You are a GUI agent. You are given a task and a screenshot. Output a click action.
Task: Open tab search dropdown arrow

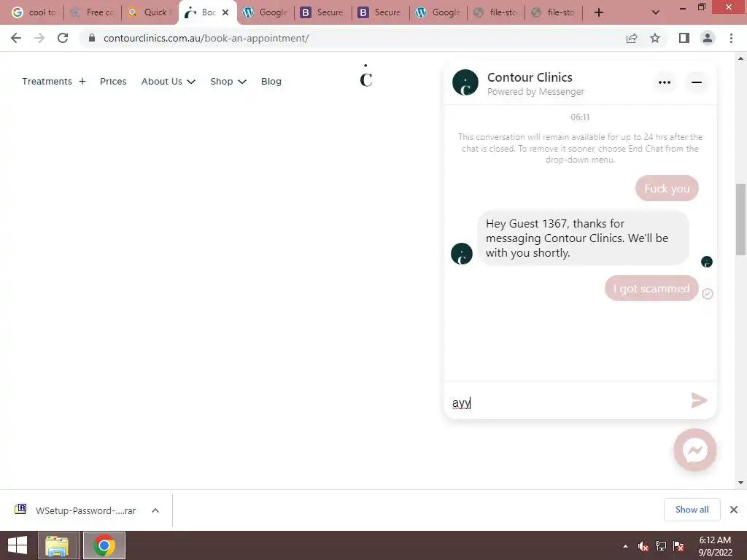pos(656,12)
